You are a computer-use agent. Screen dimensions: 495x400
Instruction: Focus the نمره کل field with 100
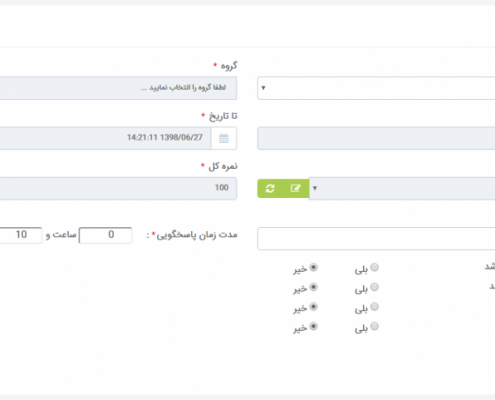point(118,188)
